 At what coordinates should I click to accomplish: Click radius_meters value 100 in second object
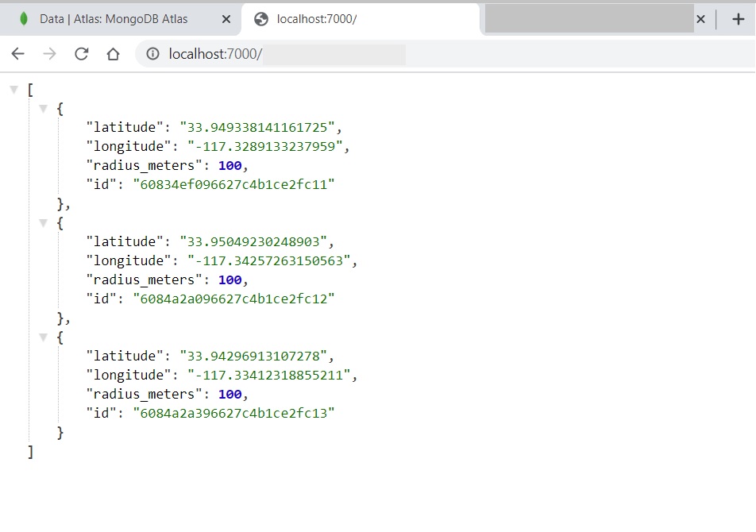pos(230,279)
